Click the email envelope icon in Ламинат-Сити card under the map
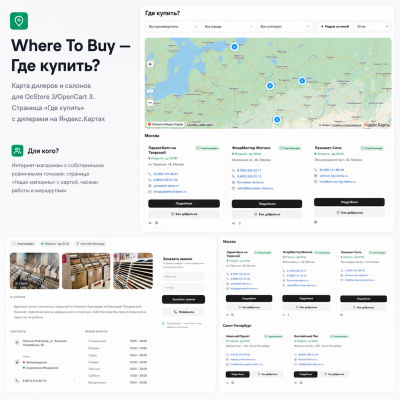This screenshot has height=400, width=400. point(316,182)
